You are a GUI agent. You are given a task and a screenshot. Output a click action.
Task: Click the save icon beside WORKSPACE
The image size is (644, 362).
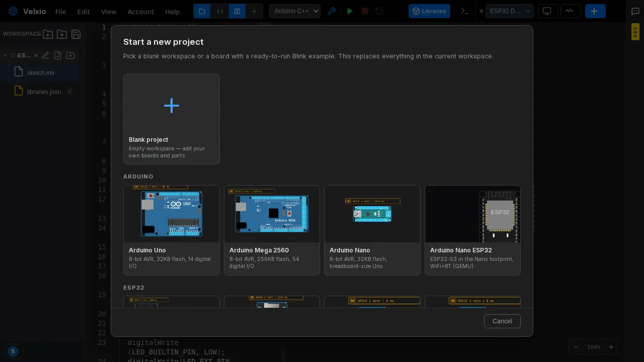[x=76, y=34]
